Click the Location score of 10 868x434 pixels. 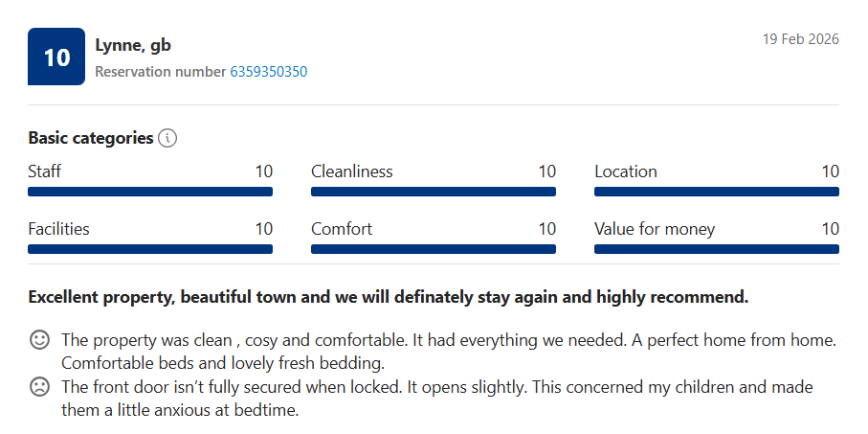[830, 171]
